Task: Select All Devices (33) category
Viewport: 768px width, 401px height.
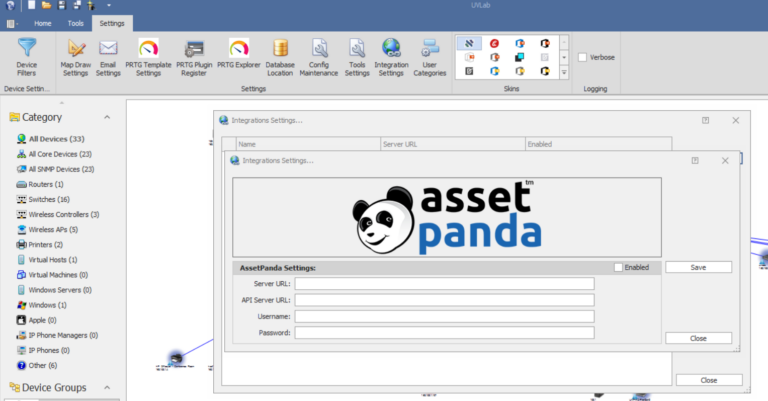Action: point(50,139)
